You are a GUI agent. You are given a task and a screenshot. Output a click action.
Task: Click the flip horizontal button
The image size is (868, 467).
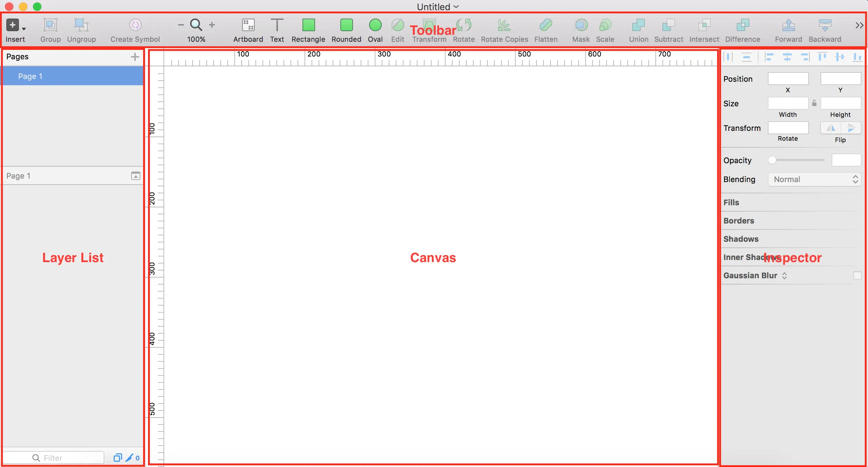coord(830,128)
